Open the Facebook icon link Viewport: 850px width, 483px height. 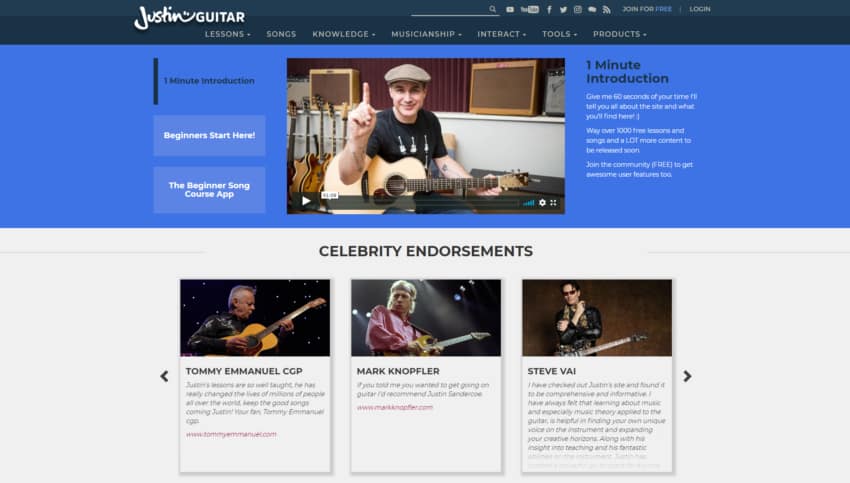coord(549,9)
